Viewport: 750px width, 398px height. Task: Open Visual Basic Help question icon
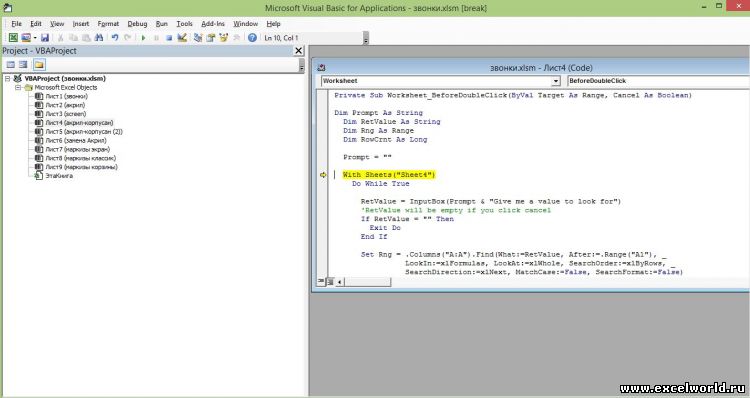point(252,38)
